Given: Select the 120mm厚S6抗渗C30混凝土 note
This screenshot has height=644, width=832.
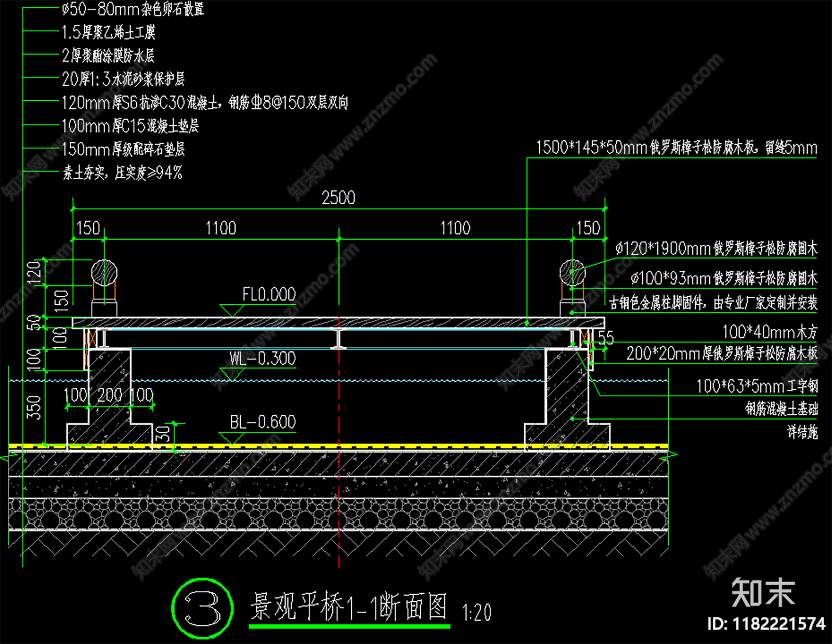Looking at the screenshot, I should (205, 102).
